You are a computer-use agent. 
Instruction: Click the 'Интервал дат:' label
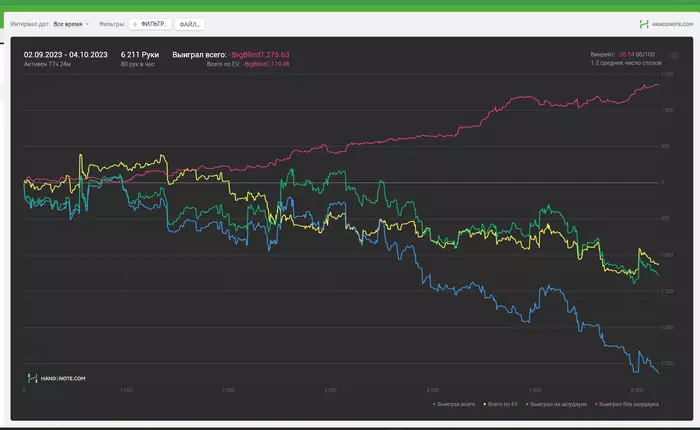30,24
